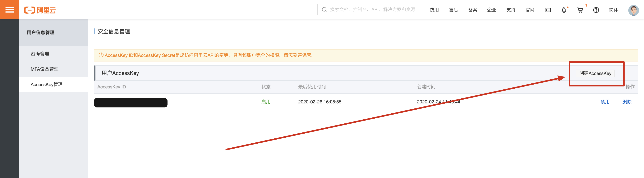Image resolution: width=644 pixels, height=178 pixels.
Task: Open the 支持 top menu
Action: [x=511, y=10]
